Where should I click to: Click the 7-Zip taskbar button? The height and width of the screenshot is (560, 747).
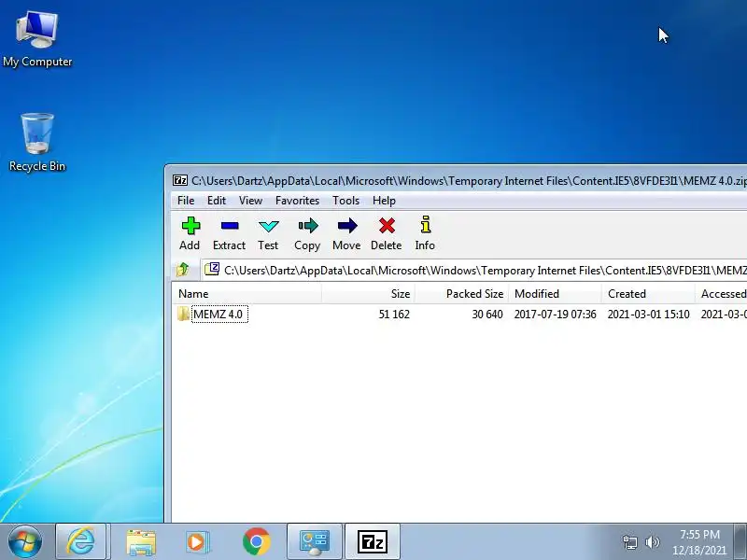[x=372, y=541]
